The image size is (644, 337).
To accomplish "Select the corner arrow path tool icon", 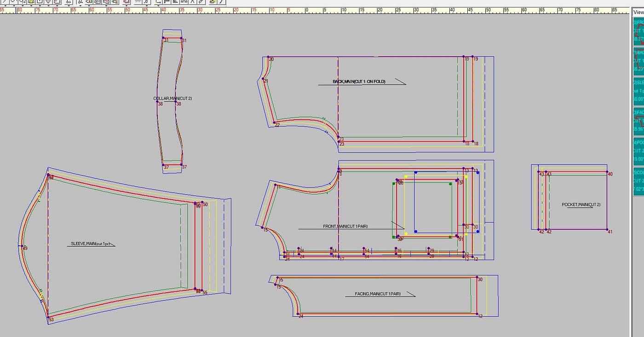I will (x=157, y=2).
